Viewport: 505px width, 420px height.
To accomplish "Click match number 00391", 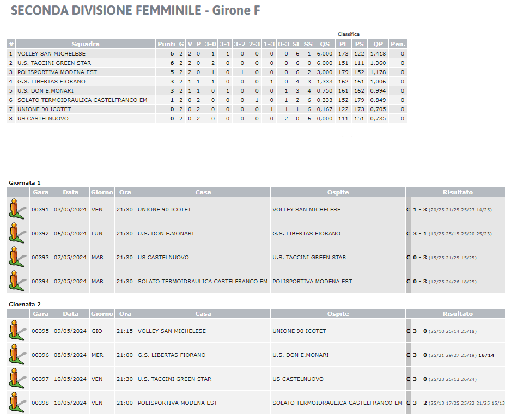I will tap(40, 209).
